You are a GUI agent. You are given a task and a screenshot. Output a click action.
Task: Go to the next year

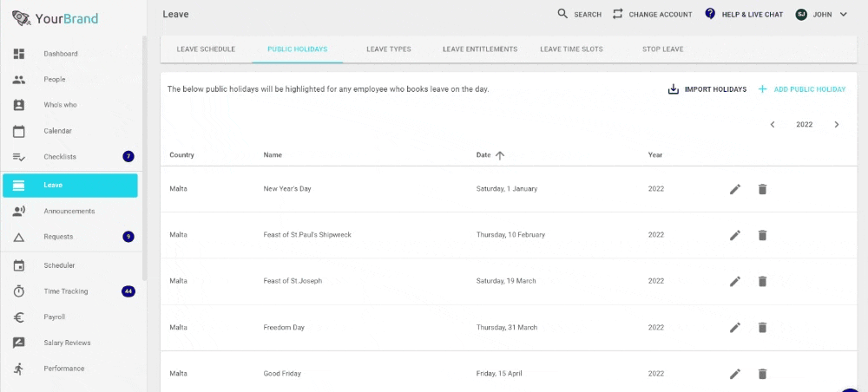tap(837, 124)
